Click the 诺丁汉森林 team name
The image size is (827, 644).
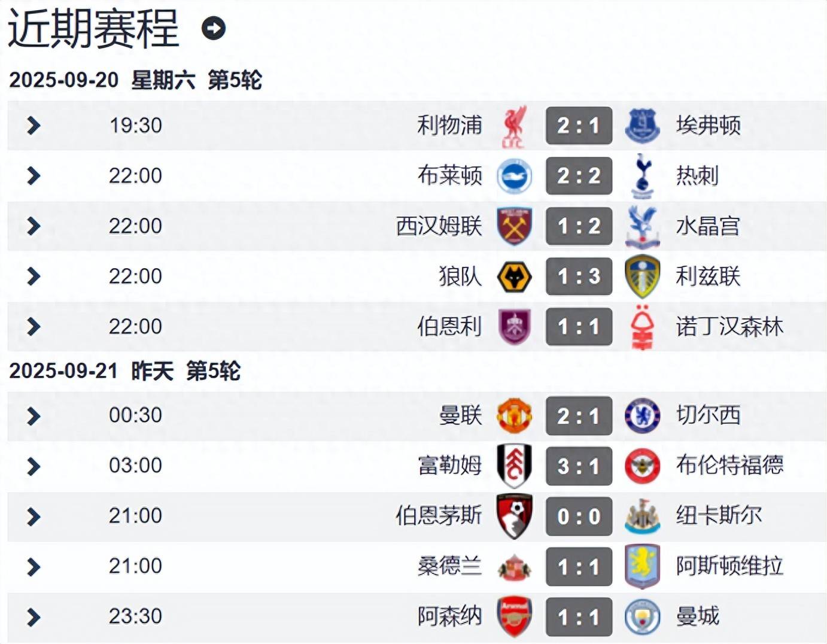[x=729, y=327]
